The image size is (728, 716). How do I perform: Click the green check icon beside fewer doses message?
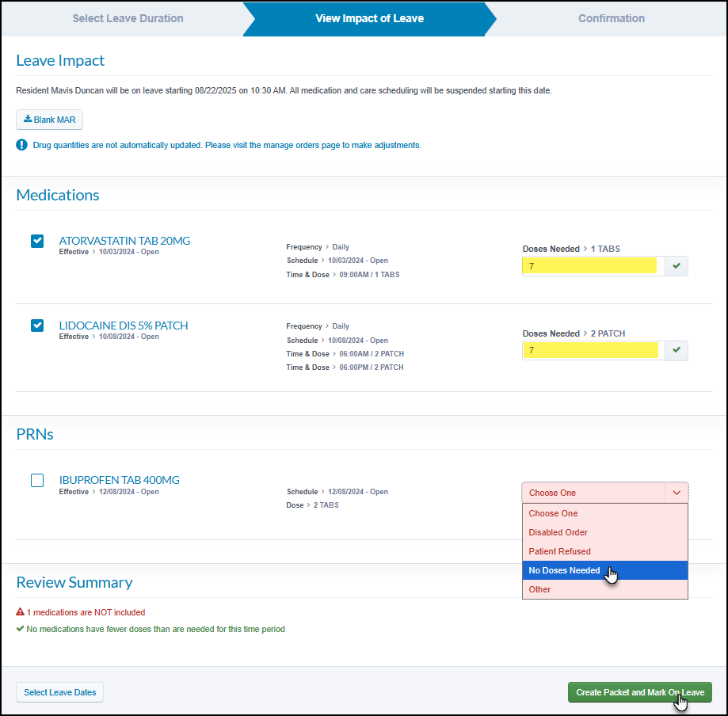pyautogui.click(x=20, y=629)
